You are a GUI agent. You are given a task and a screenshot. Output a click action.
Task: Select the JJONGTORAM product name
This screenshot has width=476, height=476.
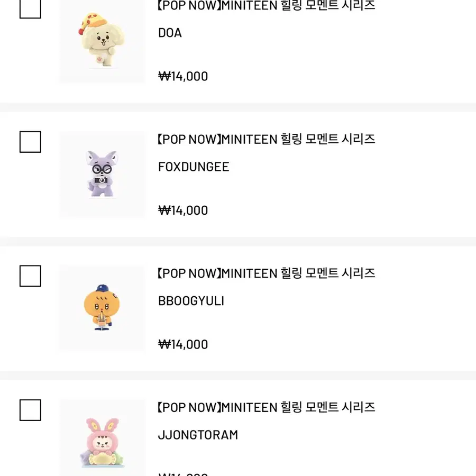198,435
